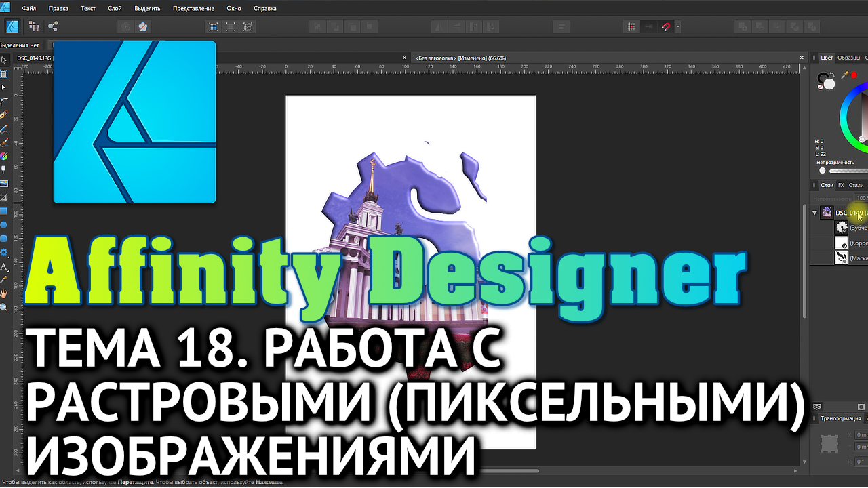Image resolution: width=868 pixels, height=488 pixels.
Task: Click the 'Выделения нет' context label
Action: 18,45
